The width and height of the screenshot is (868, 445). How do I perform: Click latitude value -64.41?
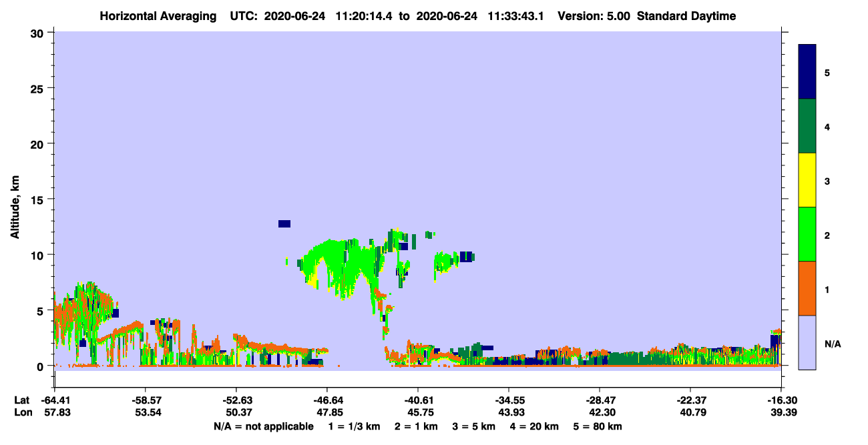point(55,400)
